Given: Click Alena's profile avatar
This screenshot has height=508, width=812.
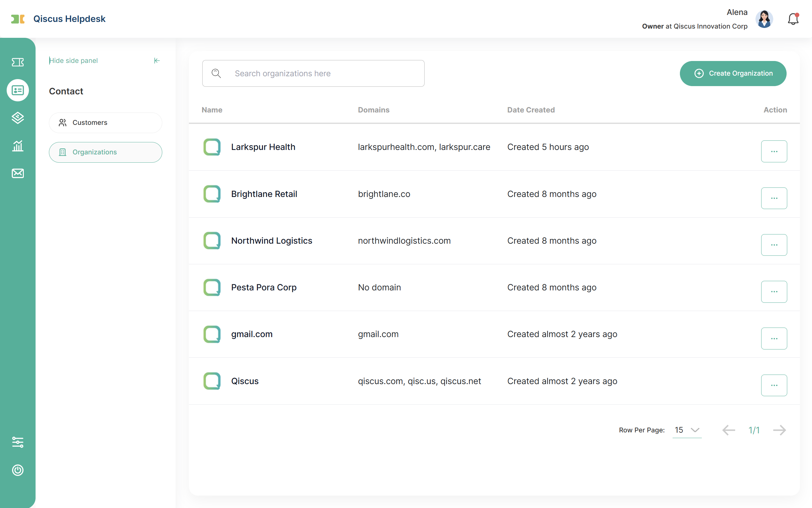Looking at the screenshot, I should 764,19.
